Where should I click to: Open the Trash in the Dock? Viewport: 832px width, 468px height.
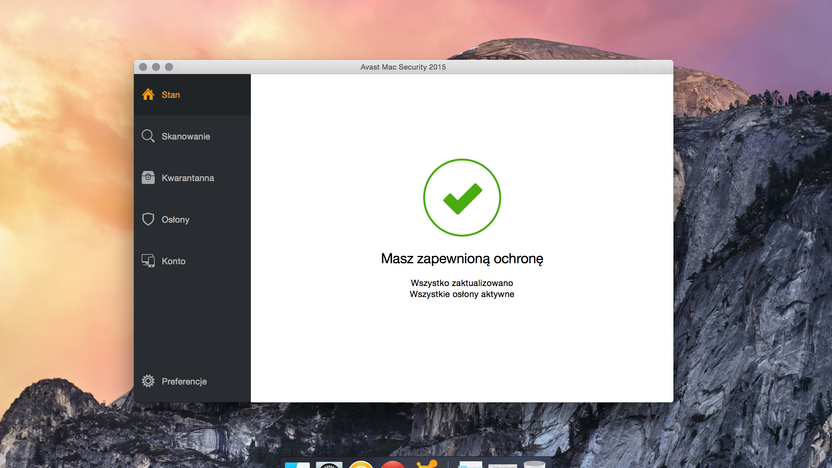tap(534, 465)
